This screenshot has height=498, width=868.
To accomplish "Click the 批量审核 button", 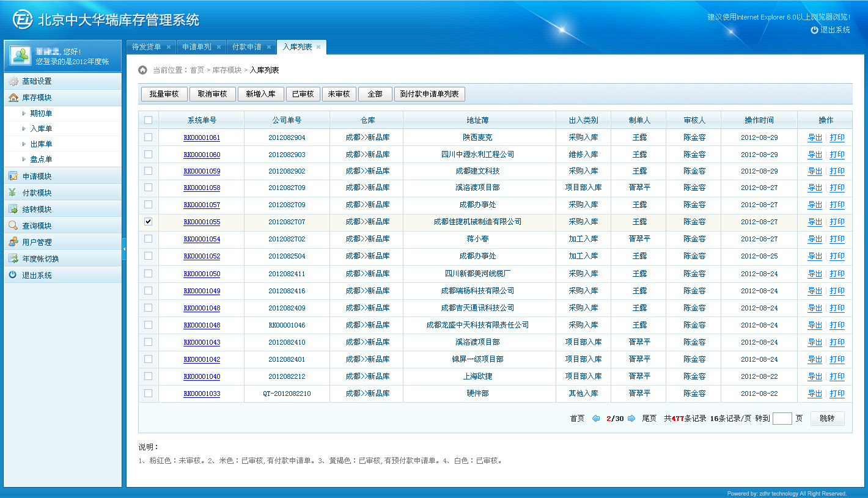I will (164, 94).
